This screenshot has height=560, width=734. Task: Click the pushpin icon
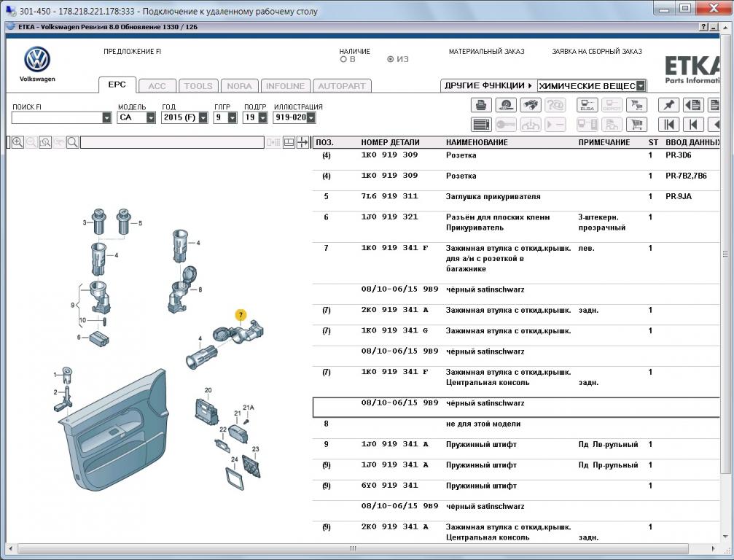(668, 105)
